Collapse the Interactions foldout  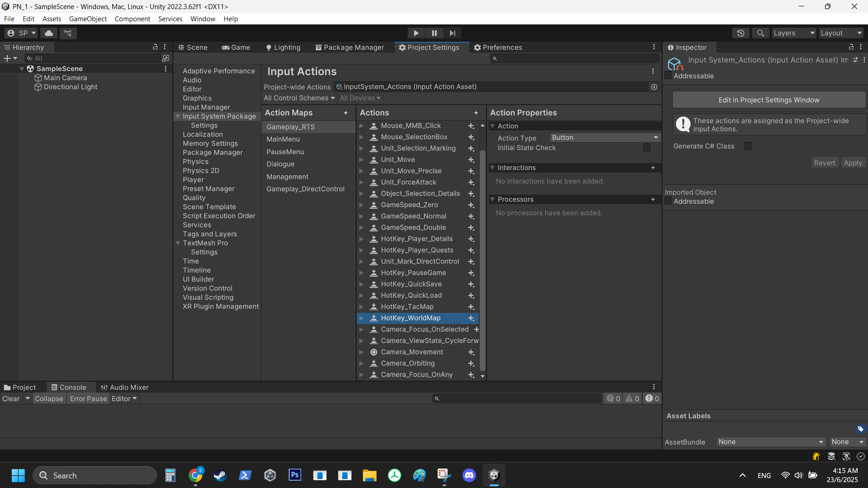pos(492,167)
